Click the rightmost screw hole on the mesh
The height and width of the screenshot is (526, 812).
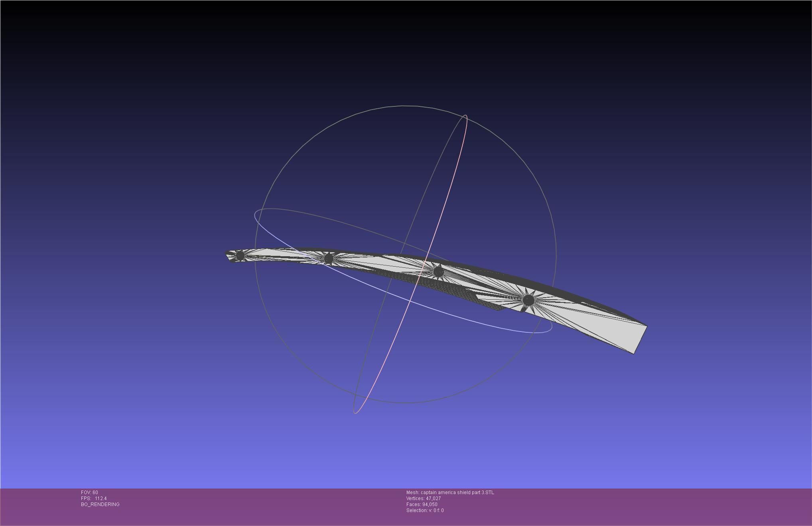528,300
